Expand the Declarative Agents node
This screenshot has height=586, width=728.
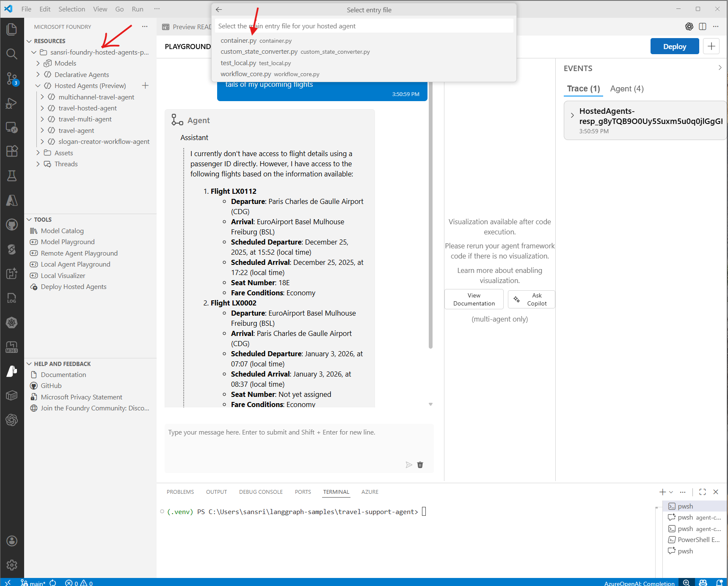(x=38, y=74)
